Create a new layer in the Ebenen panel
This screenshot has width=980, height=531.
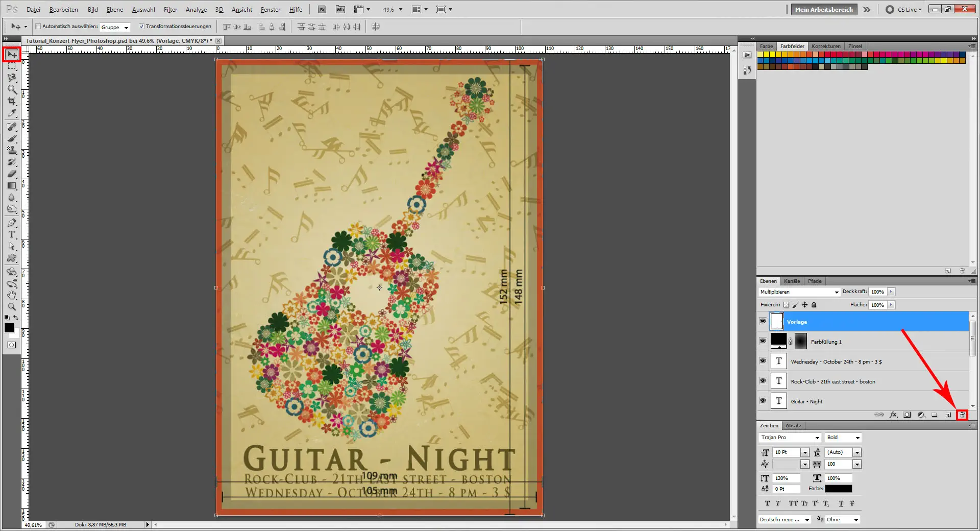click(x=948, y=415)
